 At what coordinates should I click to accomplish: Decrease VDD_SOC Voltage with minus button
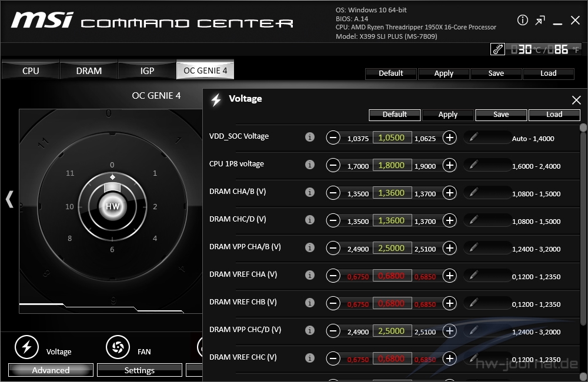(x=333, y=138)
